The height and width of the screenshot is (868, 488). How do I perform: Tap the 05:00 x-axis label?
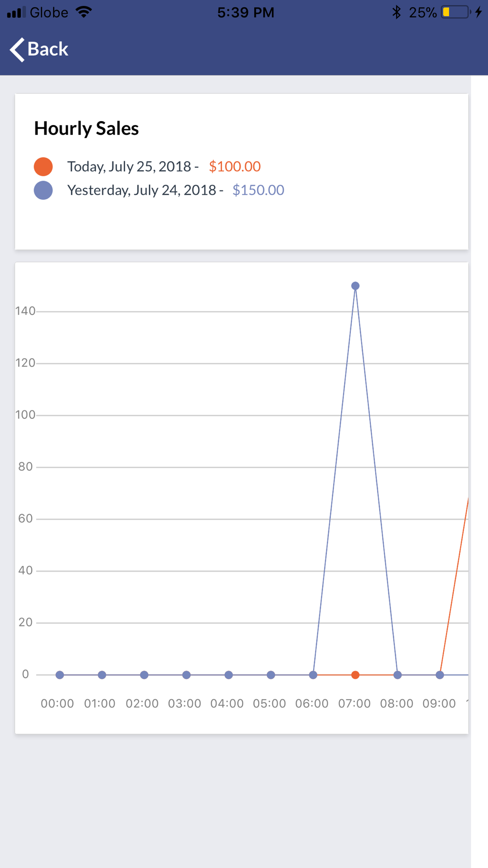click(x=269, y=703)
